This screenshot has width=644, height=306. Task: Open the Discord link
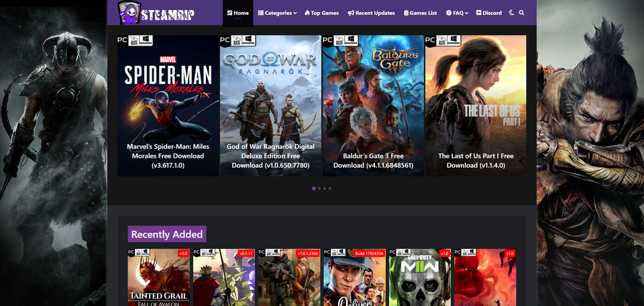(x=489, y=13)
